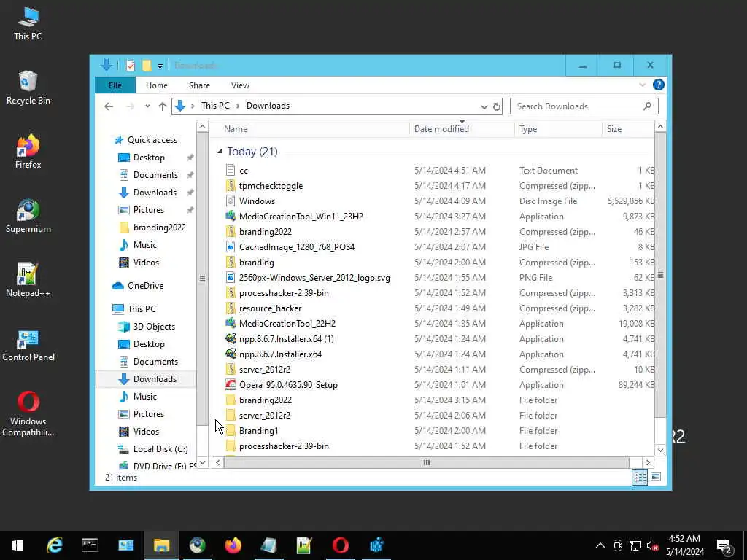
Task: Open Internet Explorer from the taskbar
Action: click(x=54, y=545)
